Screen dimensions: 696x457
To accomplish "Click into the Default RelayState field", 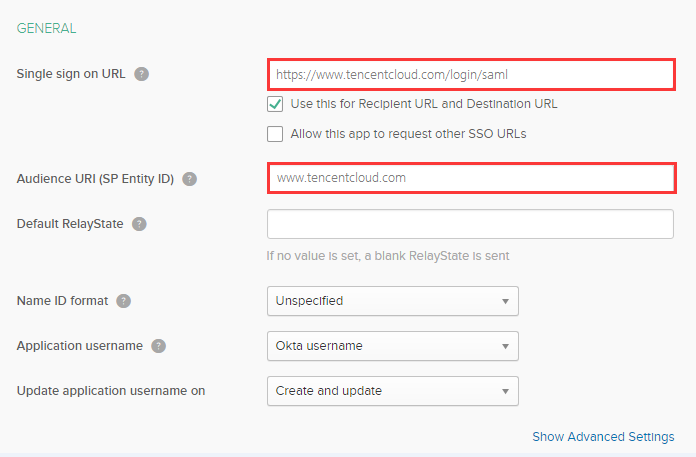I will point(470,224).
